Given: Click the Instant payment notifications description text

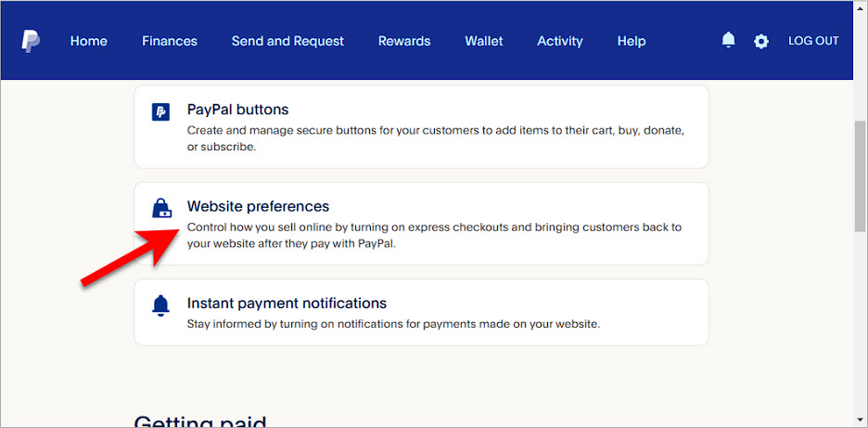Looking at the screenshot, I should tap(393, 324).
